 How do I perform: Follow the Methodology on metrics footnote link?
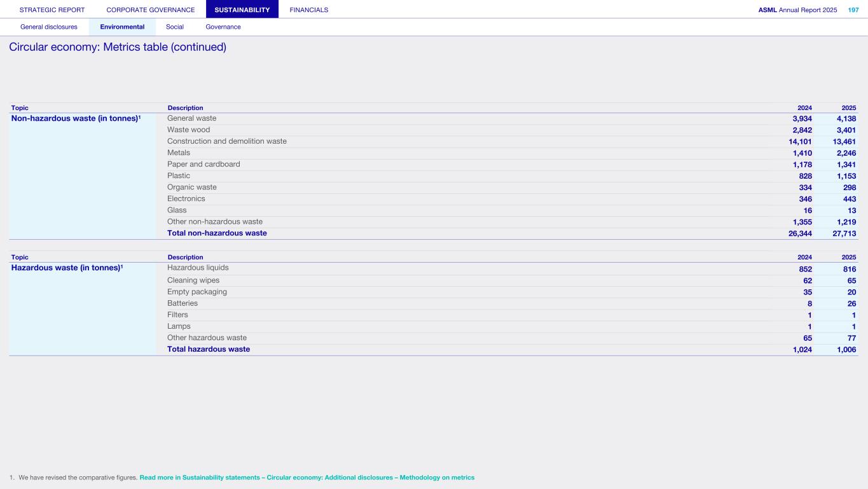click(x=307, y=478)
